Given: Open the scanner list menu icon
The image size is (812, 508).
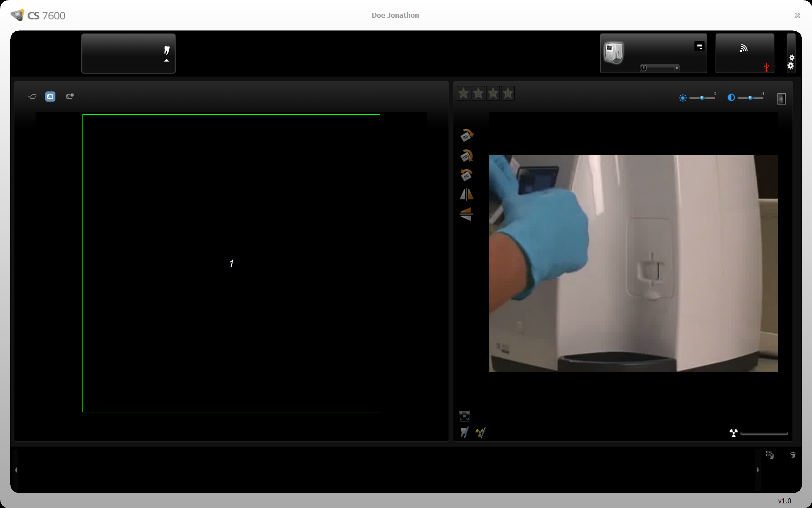Looking at the screenshot, I should click(700, 47).
